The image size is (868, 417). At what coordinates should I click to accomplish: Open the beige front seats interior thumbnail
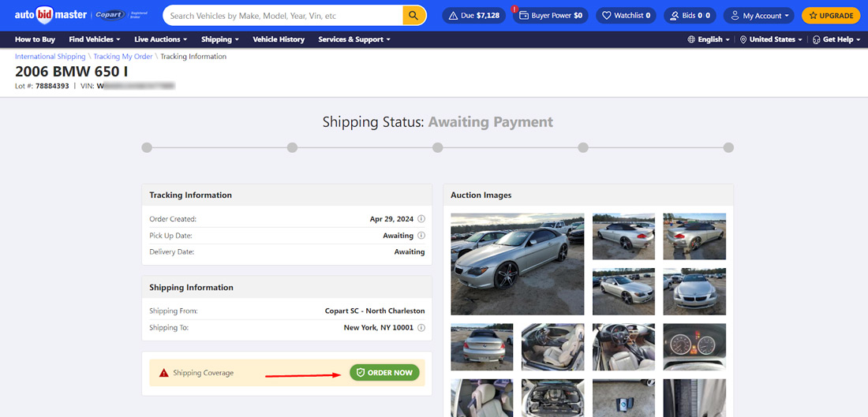click(553, 348)
